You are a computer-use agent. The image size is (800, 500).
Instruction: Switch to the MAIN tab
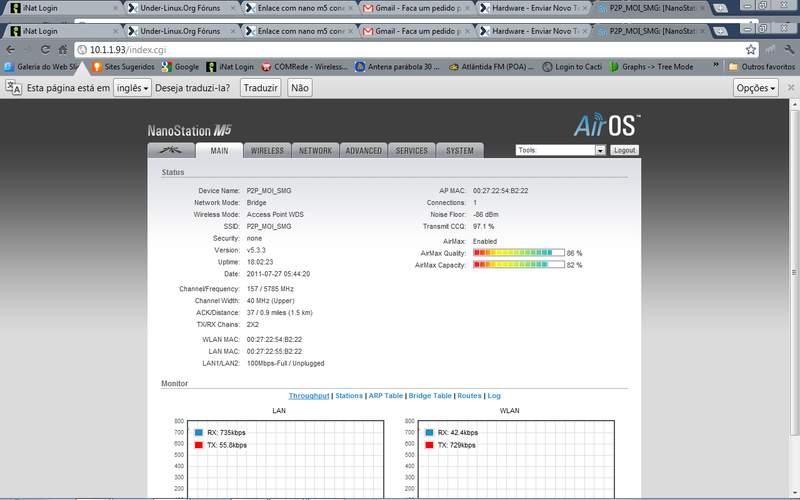(x=219, y=151)
